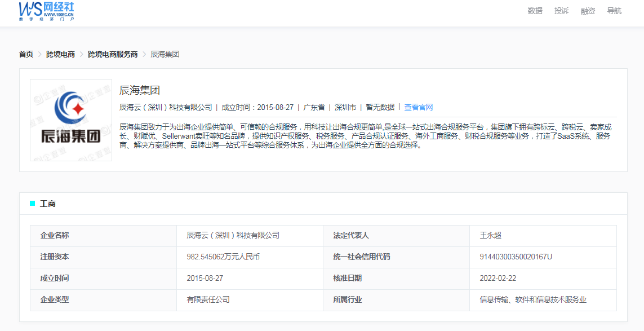Click 有限责任公司 value cell
The width and height of the screenshot is (644, 331).
point(250,300)
